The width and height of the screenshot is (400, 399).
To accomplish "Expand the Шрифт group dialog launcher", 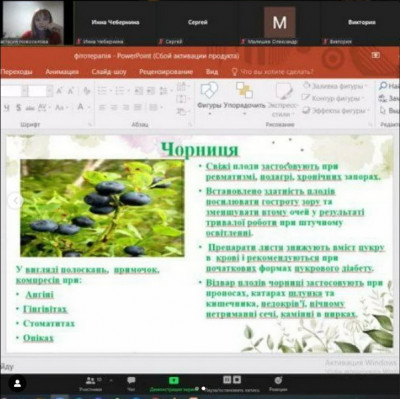I will [x=90, y=125].
